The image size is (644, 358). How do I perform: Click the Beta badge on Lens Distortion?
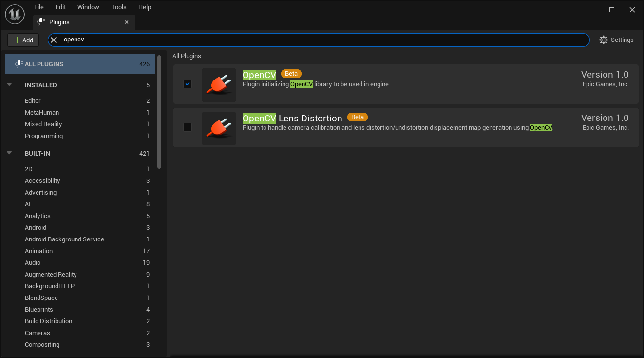358,117
